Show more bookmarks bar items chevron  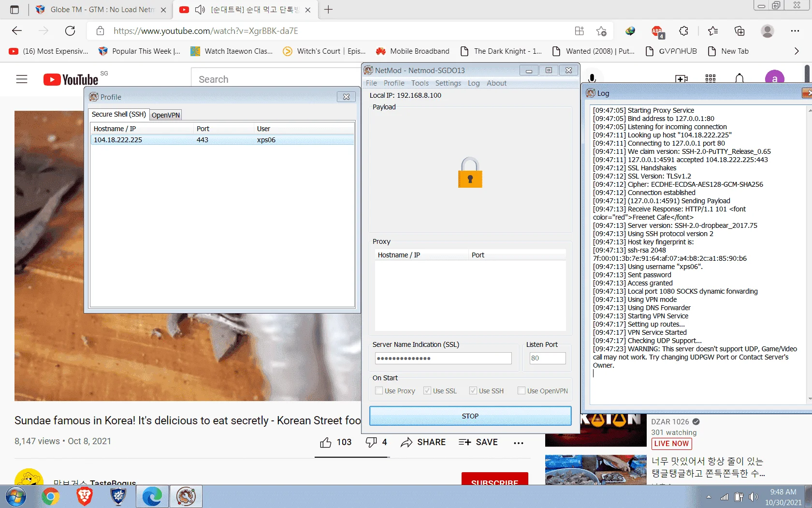(797, 51)
